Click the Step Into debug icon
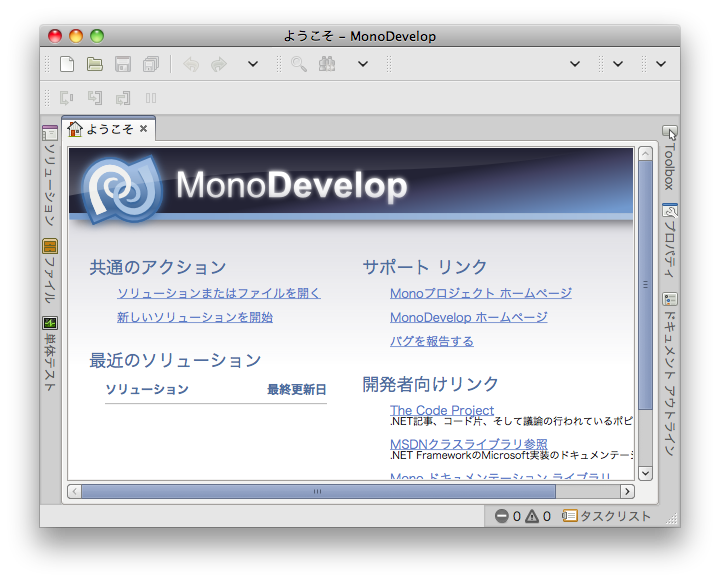The width and height of the screenshot is (720, 582). (95, 98)
